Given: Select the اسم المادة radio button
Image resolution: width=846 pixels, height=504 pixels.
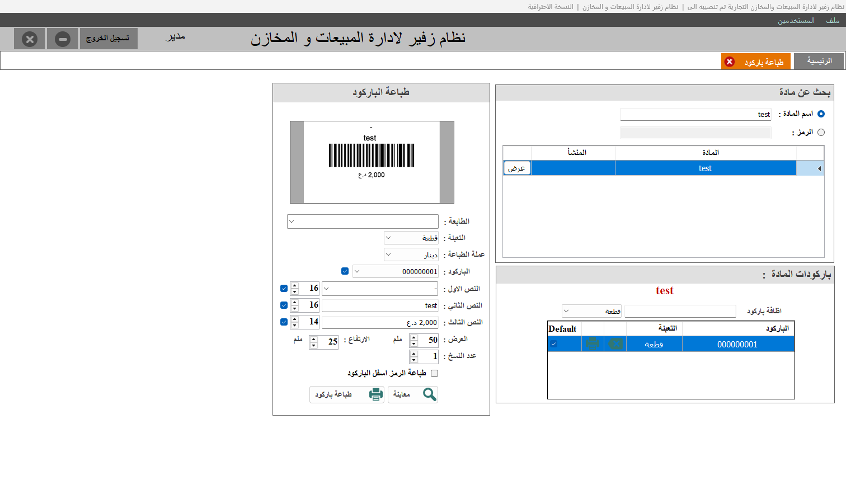Looking at the screenshot, I should tap(821, 114).
